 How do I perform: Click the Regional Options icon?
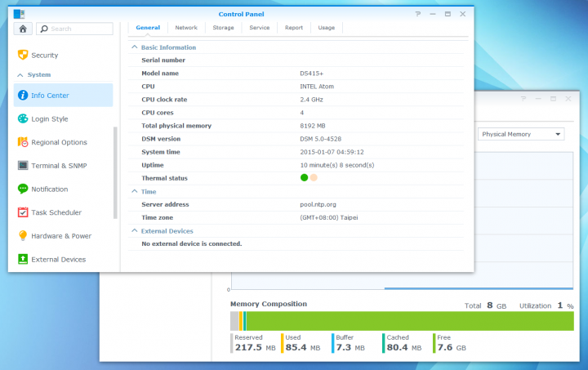(x=23, y=142)
